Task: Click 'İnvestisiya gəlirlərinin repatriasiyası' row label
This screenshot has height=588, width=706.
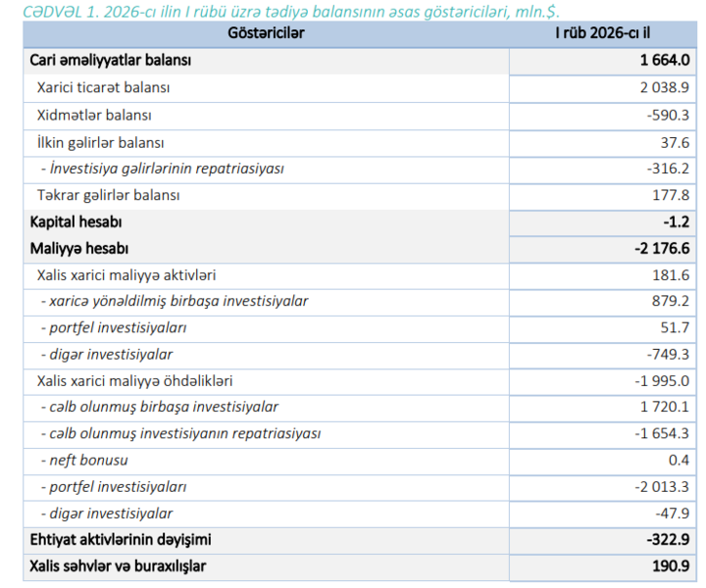Action: click(167, 169)
